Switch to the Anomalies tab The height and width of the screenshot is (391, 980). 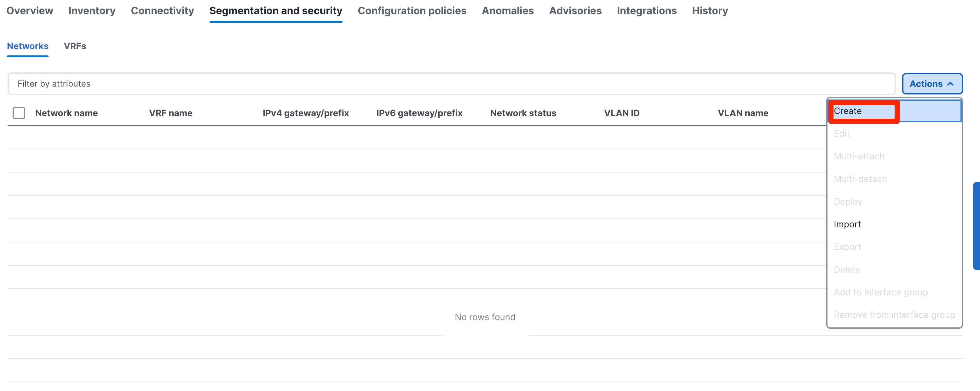[508, 11]
